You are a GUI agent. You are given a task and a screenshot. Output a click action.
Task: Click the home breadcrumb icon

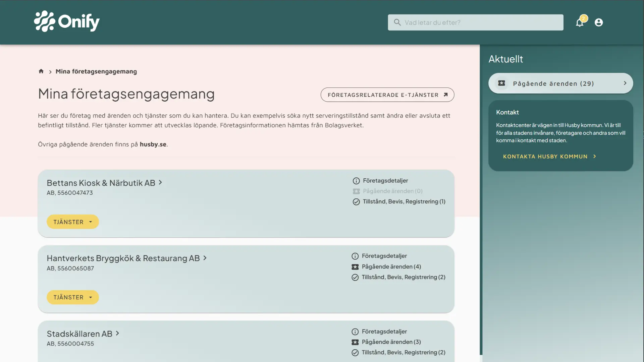pyautogui.click(x=41, y=71)
